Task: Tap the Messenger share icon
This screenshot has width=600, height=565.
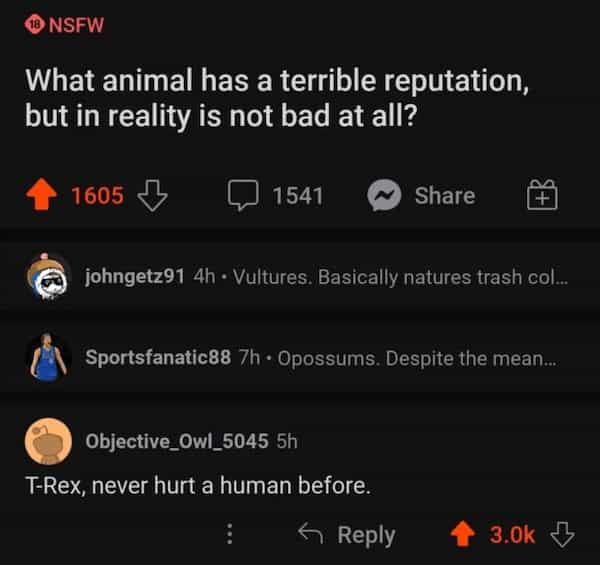Action: click(x=386, y=196)
